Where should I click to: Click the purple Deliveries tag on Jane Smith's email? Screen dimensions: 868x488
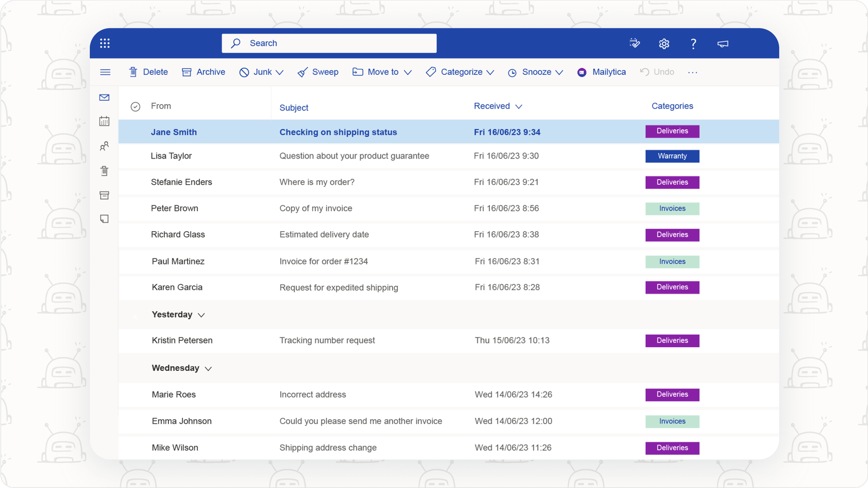click(x=672, y=131)
